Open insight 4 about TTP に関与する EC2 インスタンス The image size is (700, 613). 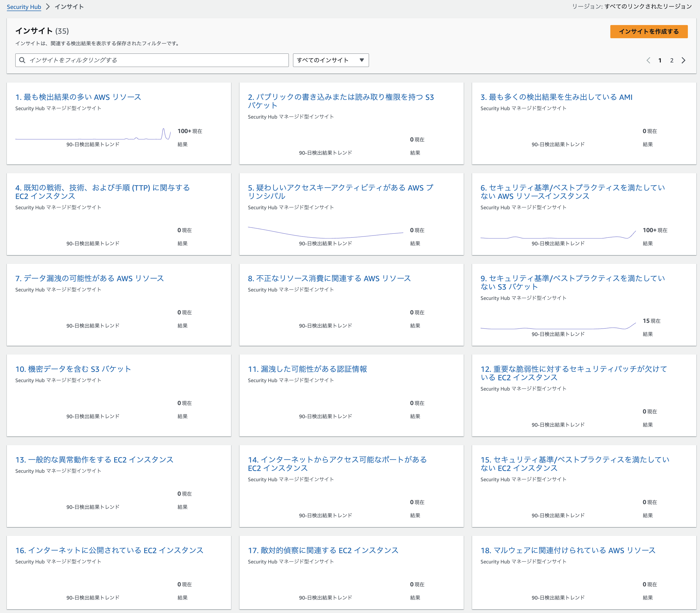click(x=102, y=192)
